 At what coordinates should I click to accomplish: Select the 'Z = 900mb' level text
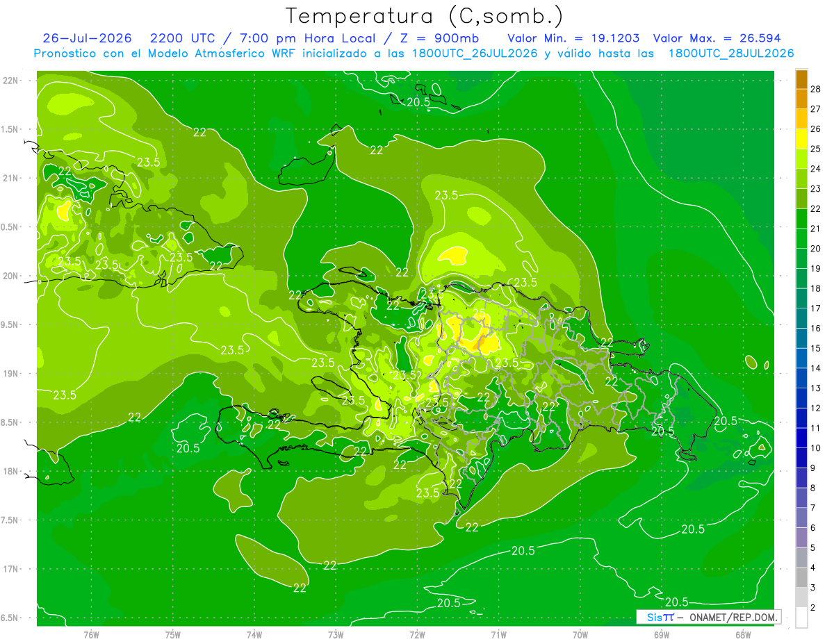pos(440,38)
